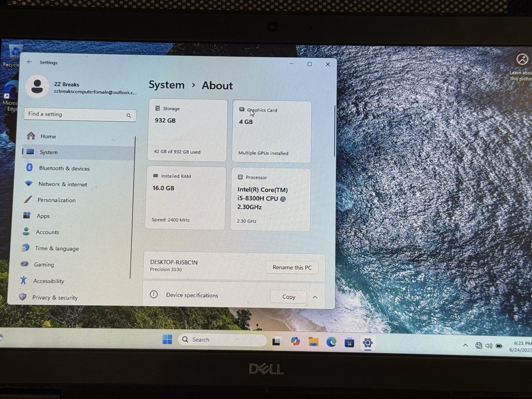
Task: Close the Settings window
Action: (x=328, y=64)
